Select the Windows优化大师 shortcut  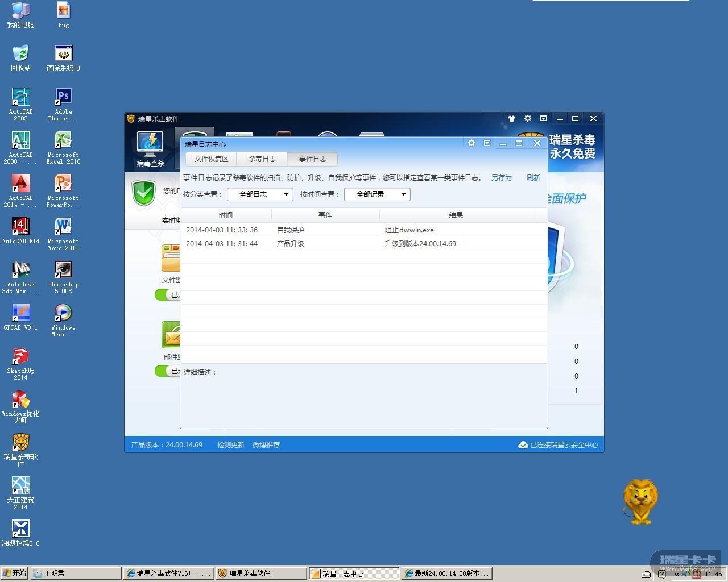[x=20, y=407]
